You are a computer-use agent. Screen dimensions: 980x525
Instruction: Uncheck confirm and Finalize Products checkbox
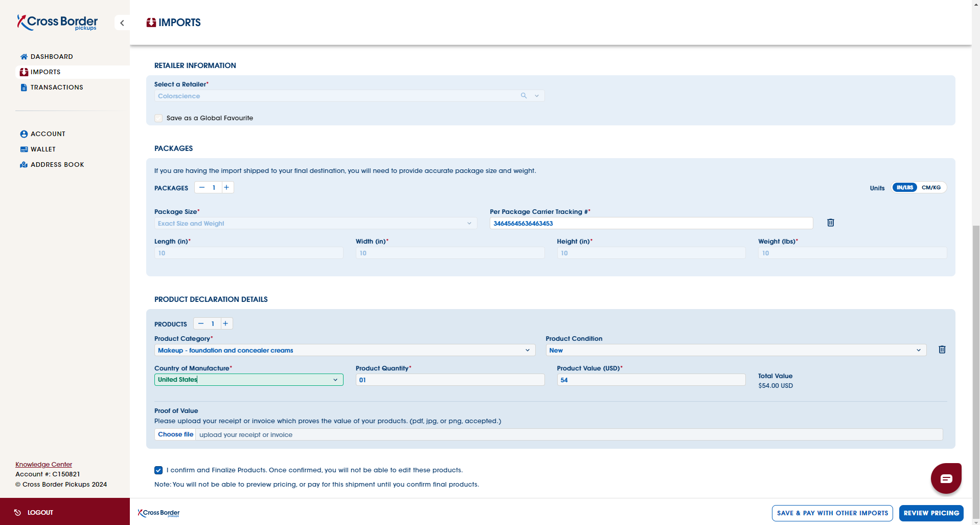click(158, 470)
